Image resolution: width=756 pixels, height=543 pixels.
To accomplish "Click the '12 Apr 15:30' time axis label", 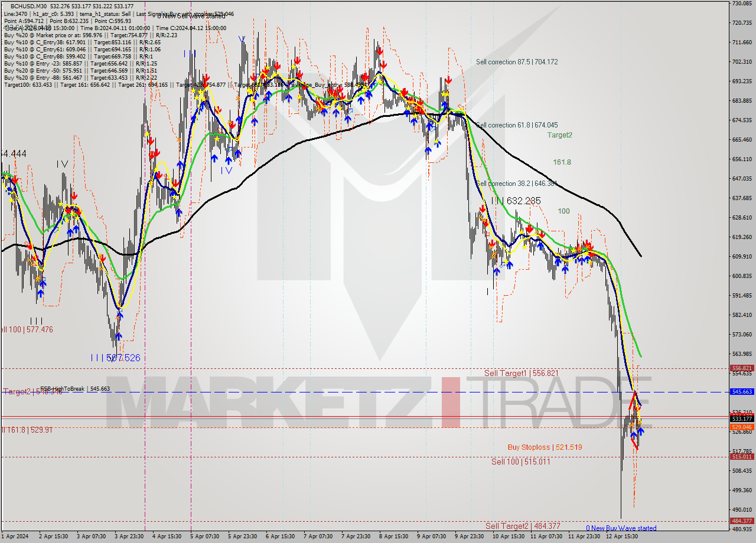I will [x=622, y=537].
